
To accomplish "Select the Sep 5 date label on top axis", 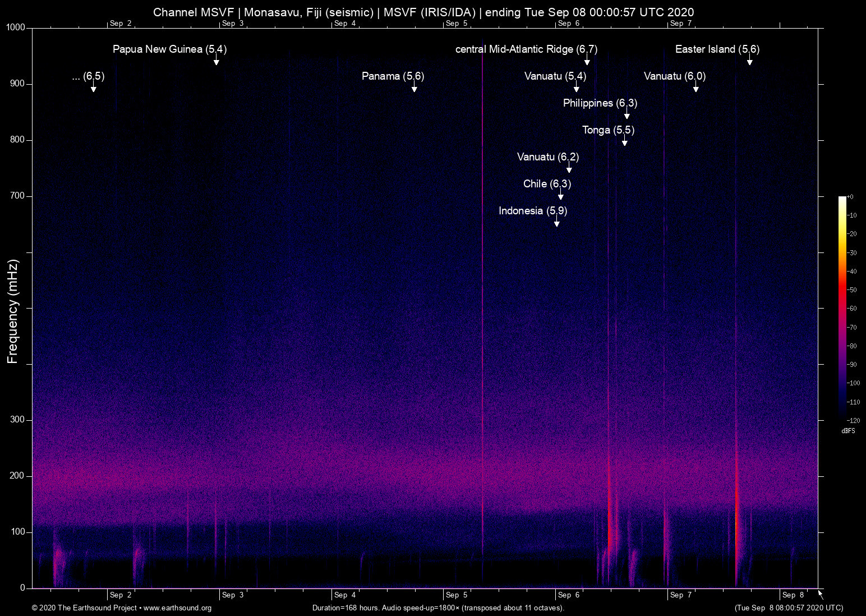I will click(x=456, y=24).
